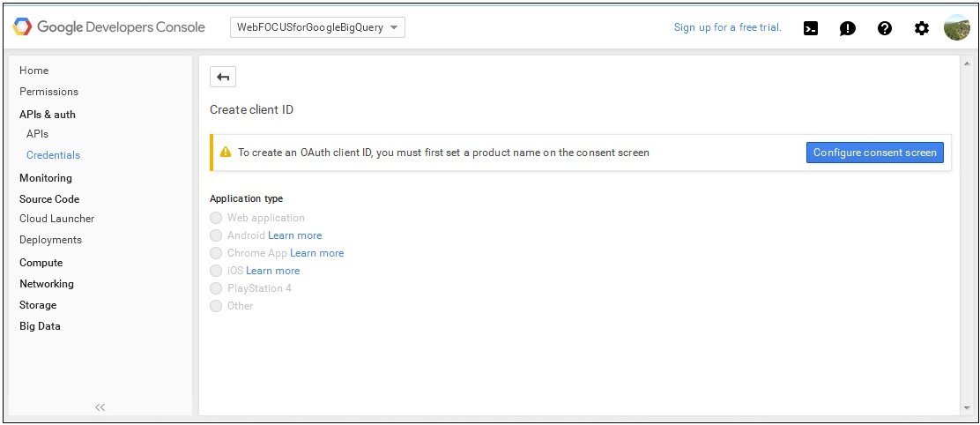Collapse the sidebar with the double chevron
Screen dimensions: 980x425
pos(100,406)
